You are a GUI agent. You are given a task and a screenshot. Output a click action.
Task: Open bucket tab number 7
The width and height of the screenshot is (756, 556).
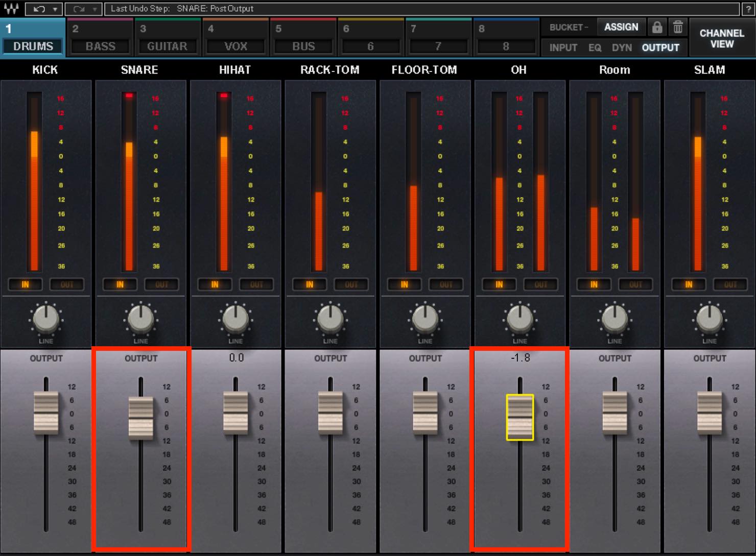tap(438, 38)
